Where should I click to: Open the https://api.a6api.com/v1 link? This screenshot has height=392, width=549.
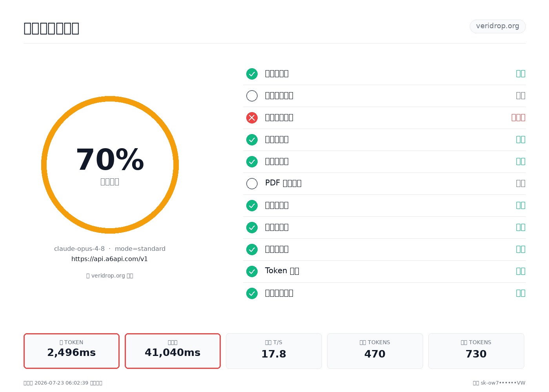pyautogui.click(x=109, y=259)
